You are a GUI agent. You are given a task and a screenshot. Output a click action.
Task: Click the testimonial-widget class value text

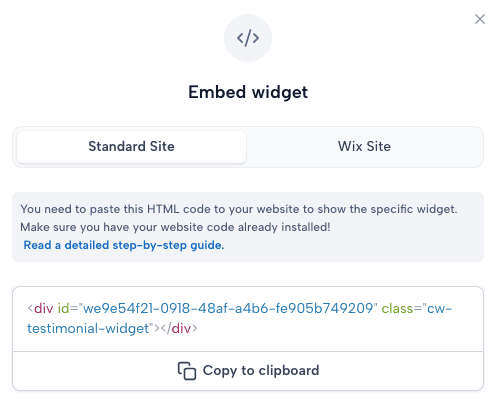[88, 329]
